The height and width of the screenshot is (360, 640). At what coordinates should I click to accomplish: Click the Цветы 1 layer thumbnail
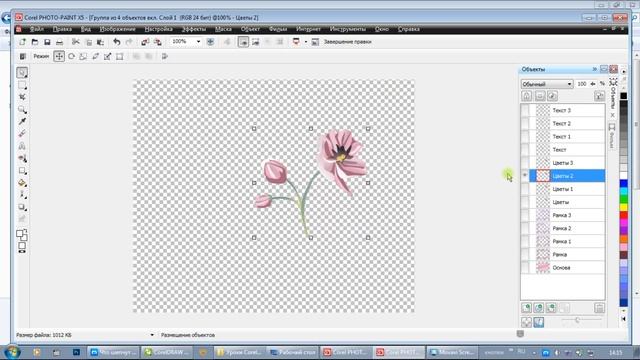click(x=542, y=189)
